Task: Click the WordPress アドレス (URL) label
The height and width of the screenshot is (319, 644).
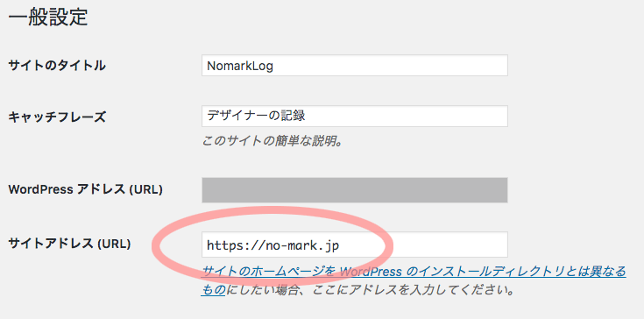Action: point(86,189)
